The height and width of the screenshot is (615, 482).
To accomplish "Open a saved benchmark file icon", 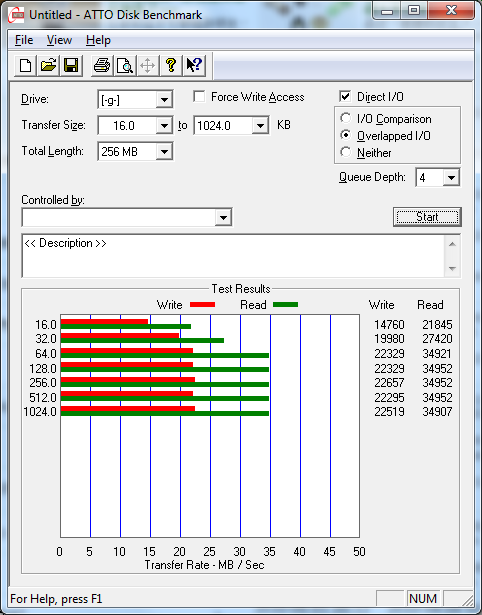I will pos(48,65).
